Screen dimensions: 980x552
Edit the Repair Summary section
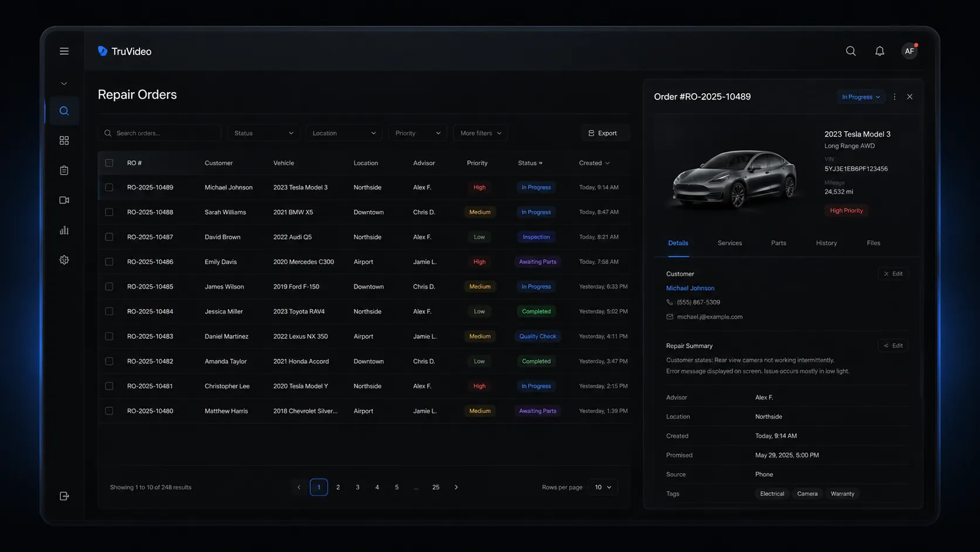point(893,346)
